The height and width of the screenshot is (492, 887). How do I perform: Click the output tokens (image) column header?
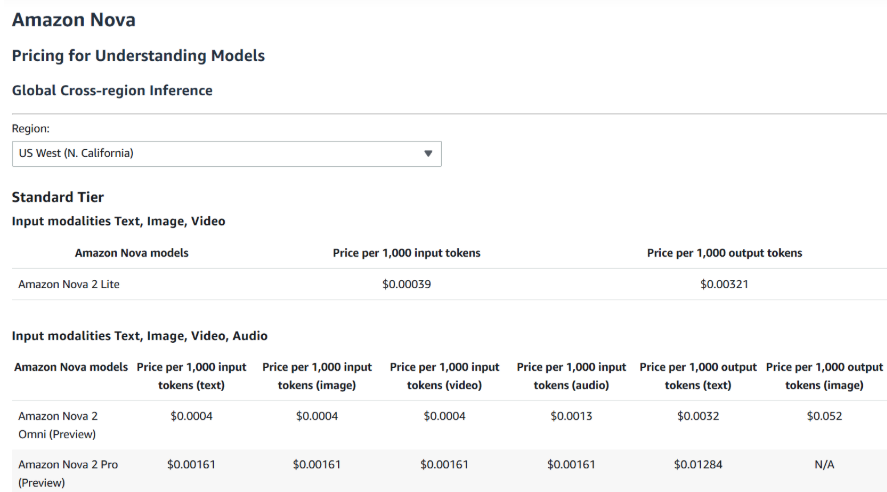pyautogui.click(x=824, y=376)
